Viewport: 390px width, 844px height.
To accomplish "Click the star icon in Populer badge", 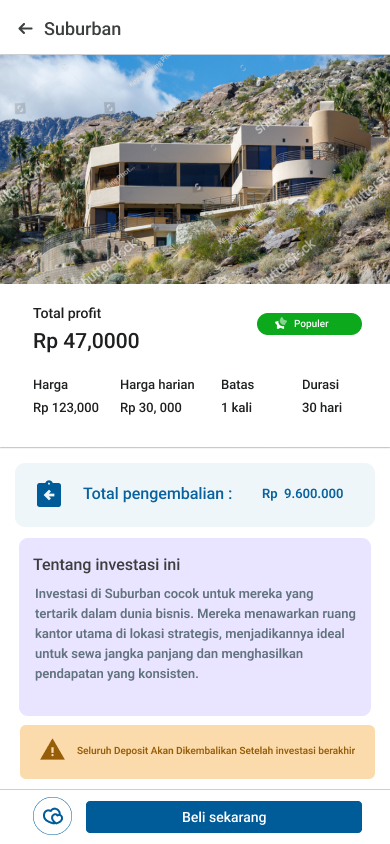I will point(281,324).
